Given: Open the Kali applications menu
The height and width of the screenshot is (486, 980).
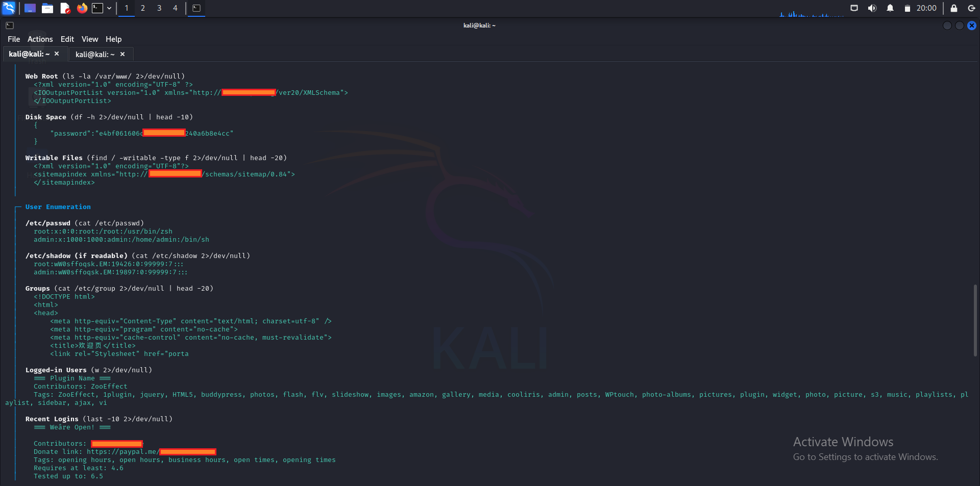Looking at the screenshot, I should [x=8, y=8].
